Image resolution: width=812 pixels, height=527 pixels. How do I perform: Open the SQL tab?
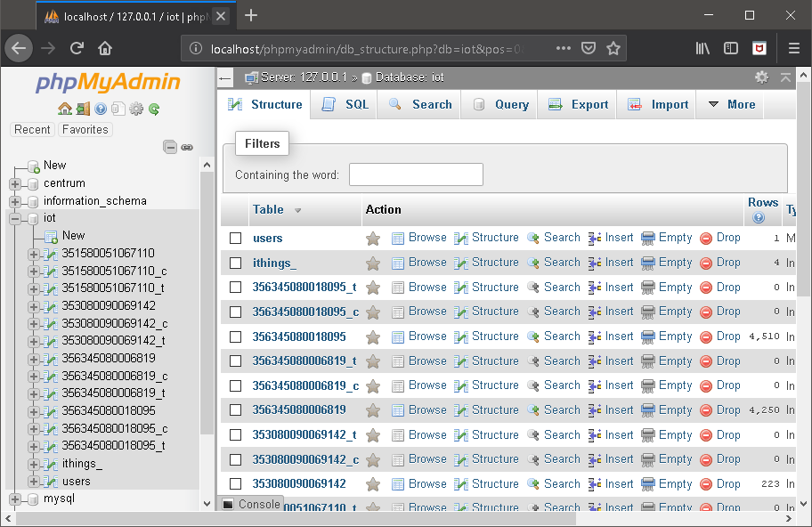[x=345, y=104]
